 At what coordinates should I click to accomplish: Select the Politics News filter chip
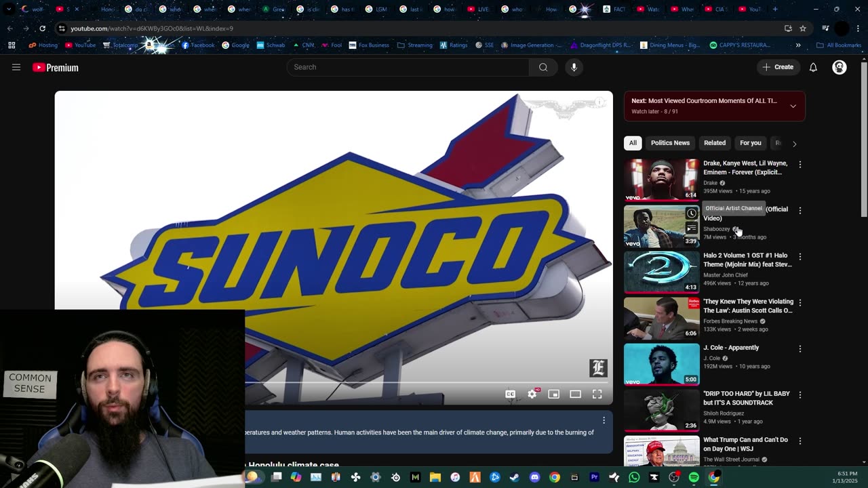670,143
